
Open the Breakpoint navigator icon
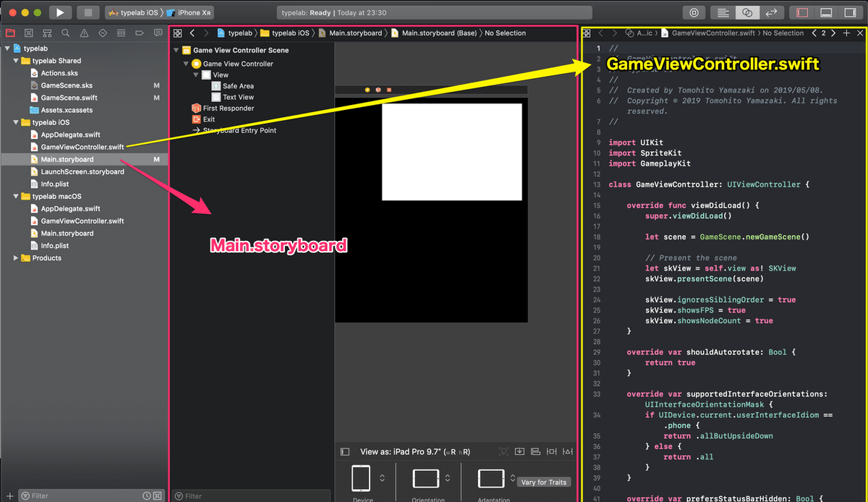(x=140, y=33)
